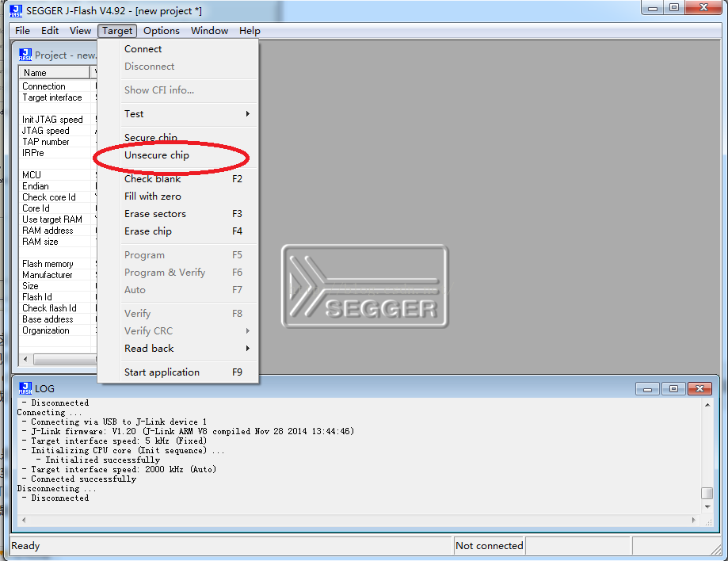
Task: Select Secure chip menu entry
Action: click(177, 137)
